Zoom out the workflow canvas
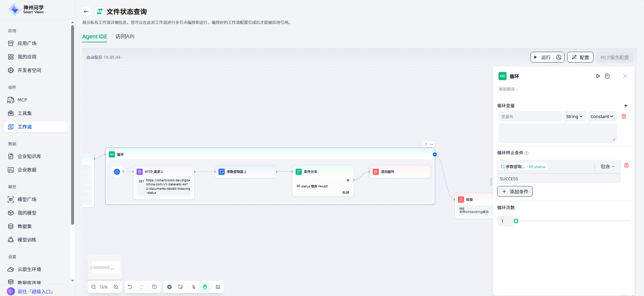Viewport: 644px width, 296px height. point(94,287)
